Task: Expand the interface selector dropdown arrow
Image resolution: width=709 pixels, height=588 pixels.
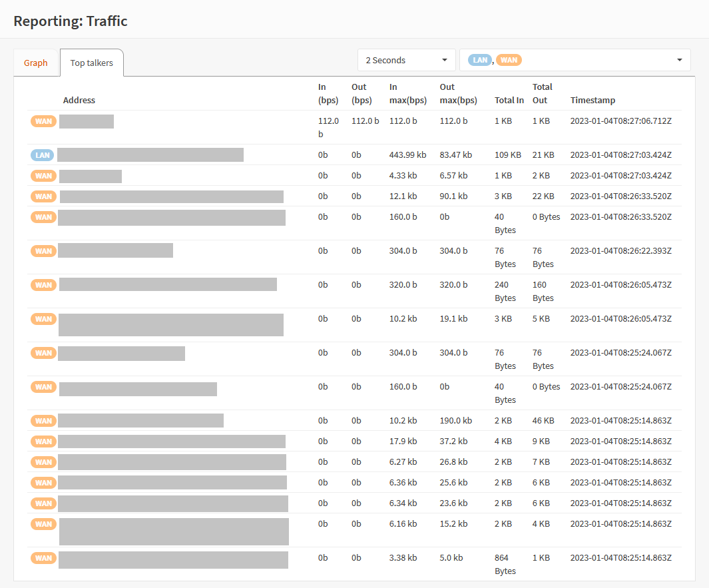Action: pyautogui.click(x=679, y=60)
